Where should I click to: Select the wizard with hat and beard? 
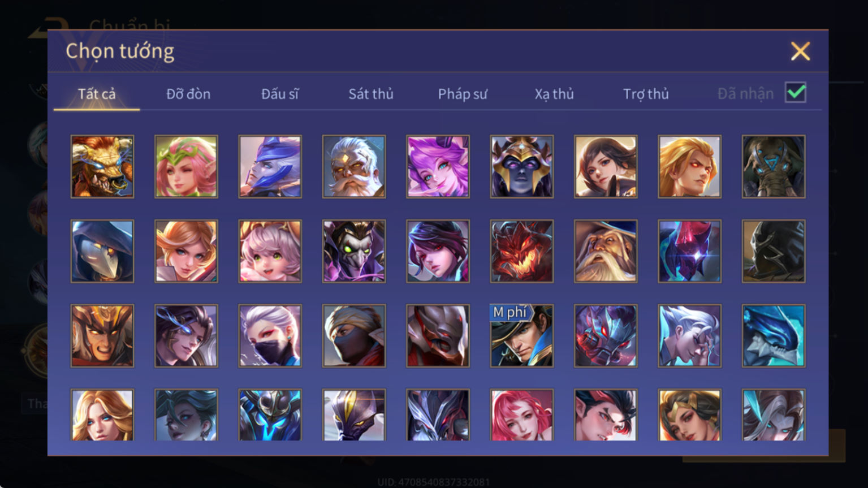(606, 251)
